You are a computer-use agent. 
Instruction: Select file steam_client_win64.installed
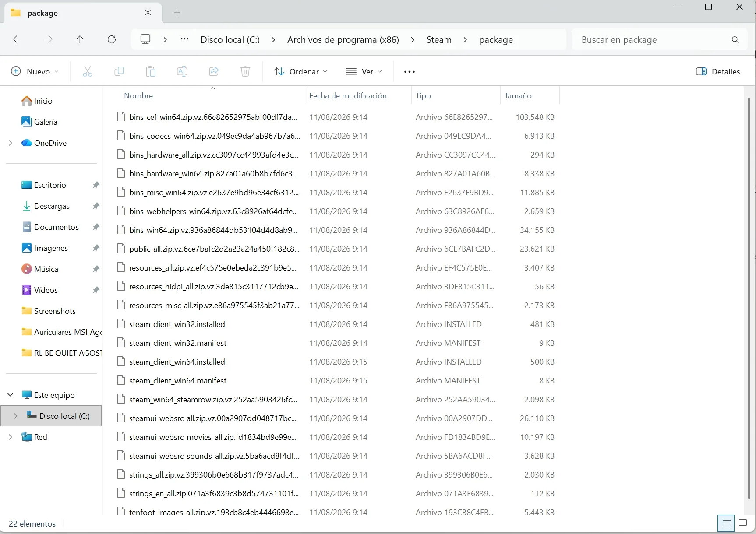[177, 362]
